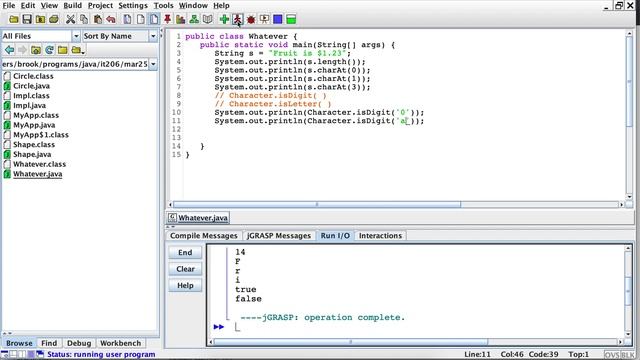The height and width of the screenshot is (360, 640).
Task: Open the Tools menu
Action: tap(163, 5)
